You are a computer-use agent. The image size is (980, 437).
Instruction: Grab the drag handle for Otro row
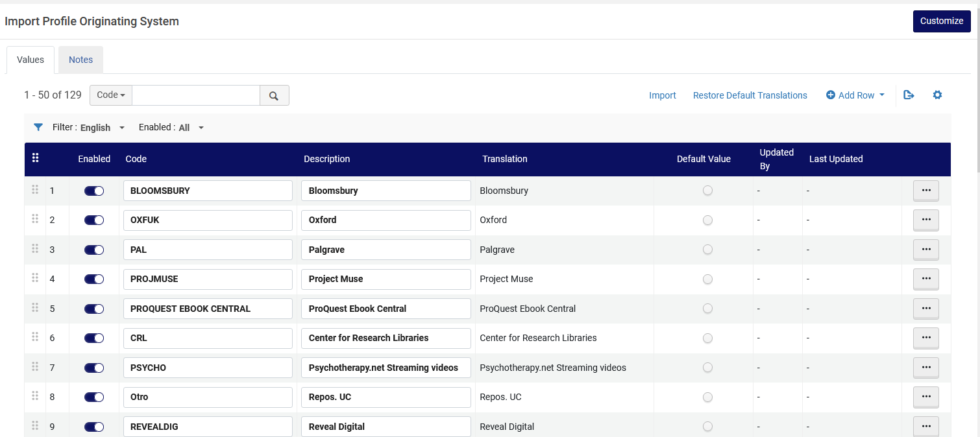coord(35,396)
